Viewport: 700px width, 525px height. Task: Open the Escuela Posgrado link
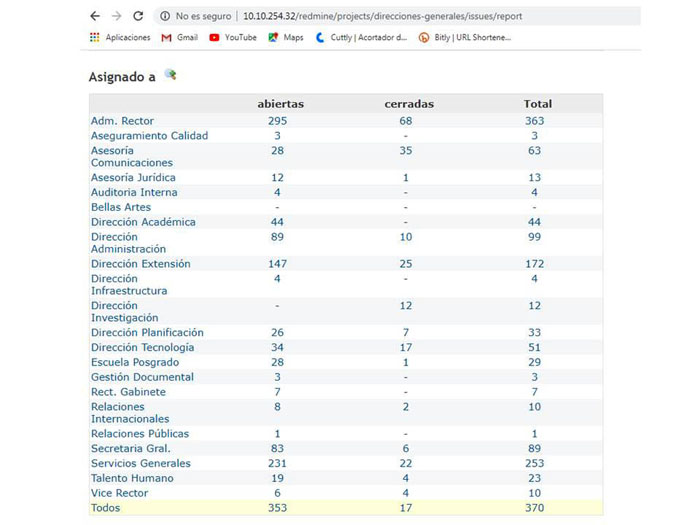(135, 362)
